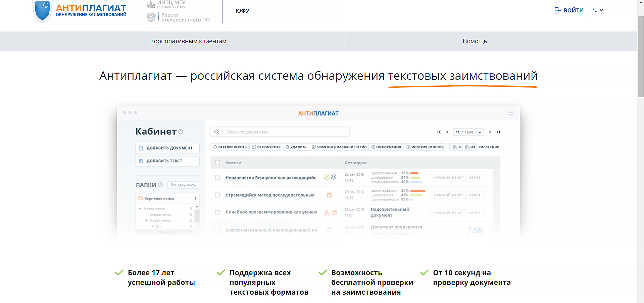This screenshot has height=303, width=644.
Task: Collapse the Вуз folder tree chevron
Action: tap(153, 226)
